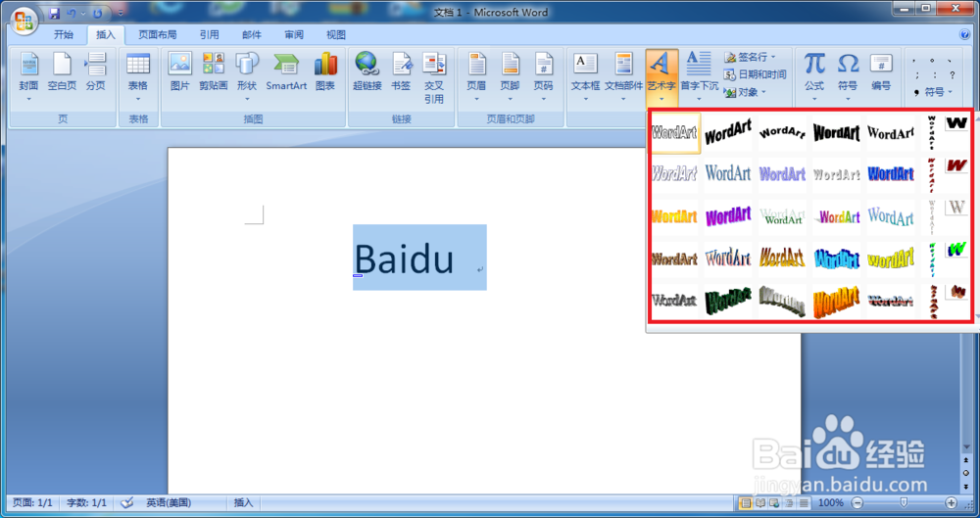Open Customize Quick Access Toolbar arrow

click(x=120, y=13)
